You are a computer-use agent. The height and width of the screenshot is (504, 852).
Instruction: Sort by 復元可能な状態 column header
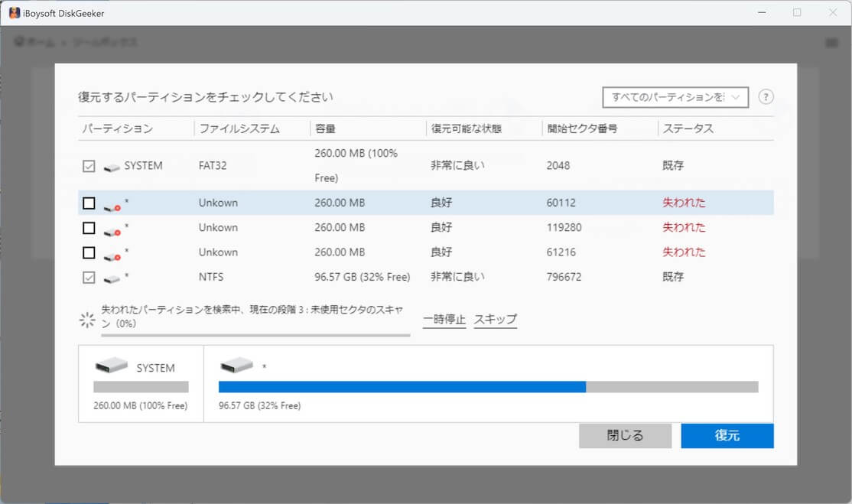[467, 128]
